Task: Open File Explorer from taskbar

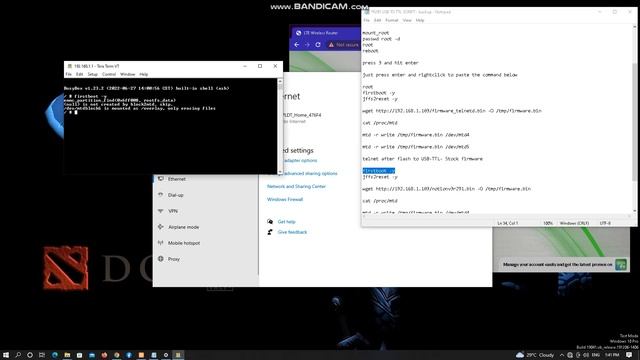Action: [x=67, y=355]
